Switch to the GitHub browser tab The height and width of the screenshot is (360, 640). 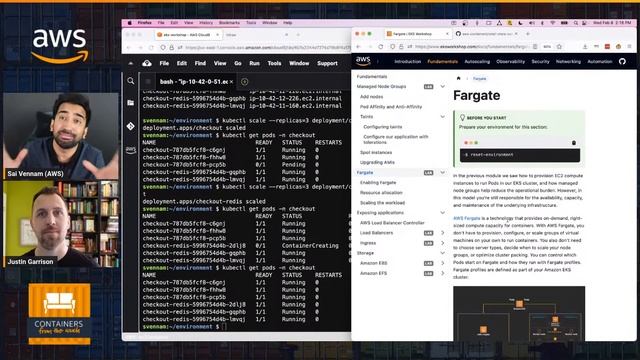click(487, 34)
